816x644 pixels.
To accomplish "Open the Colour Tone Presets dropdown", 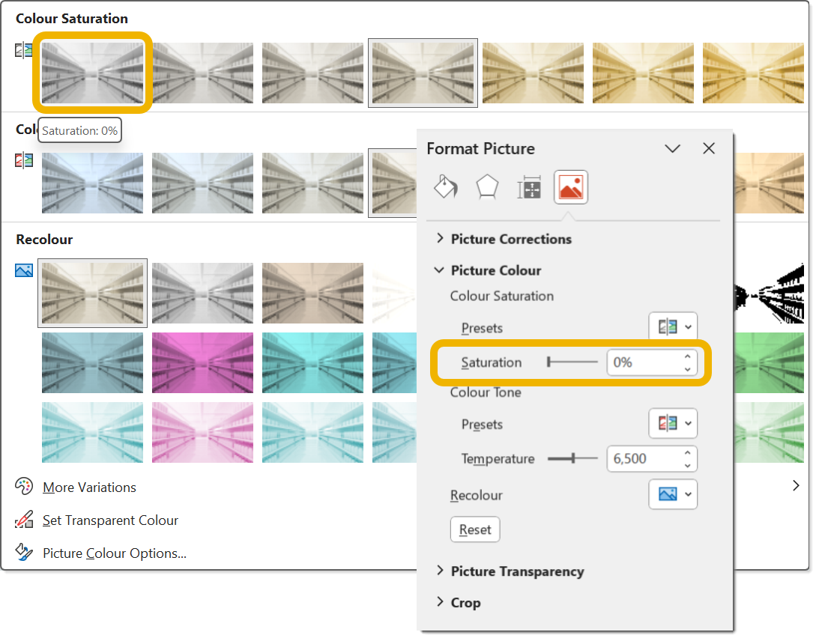I will pyautogui.click(x=672, y=423).
